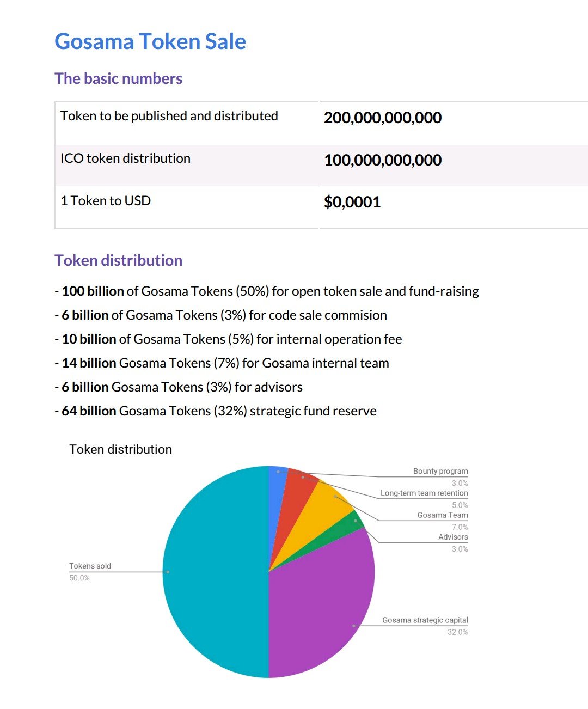Click the Tokens sold chart label

90,566
